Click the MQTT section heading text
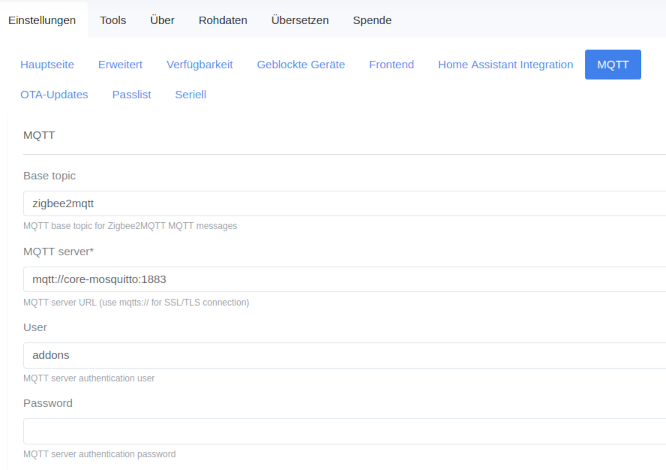This screenshot has width=666, height=470. point(39,135)
